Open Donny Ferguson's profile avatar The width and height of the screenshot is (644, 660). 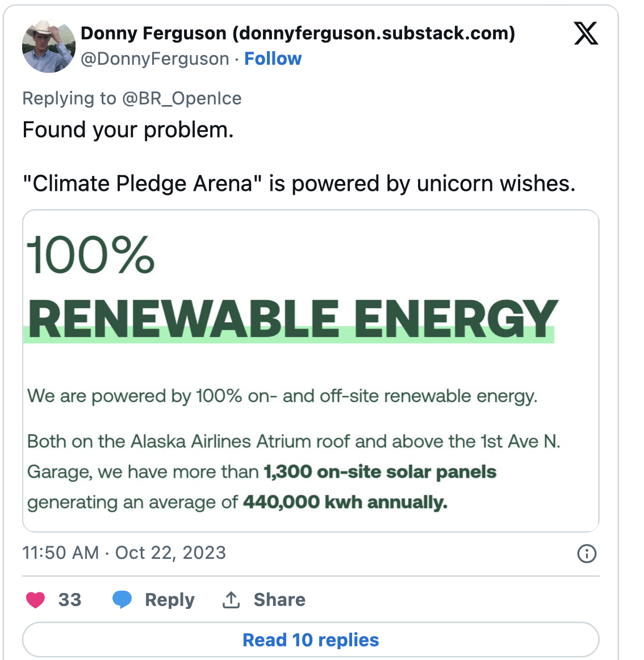[x=49, y=47]
